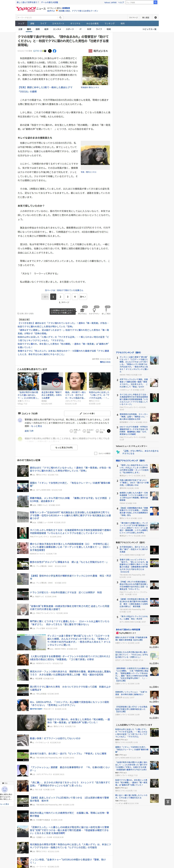This screenshot has width=174, height=868.
Task: Expand first comment with もっと見る
Action: coord(37,426)
